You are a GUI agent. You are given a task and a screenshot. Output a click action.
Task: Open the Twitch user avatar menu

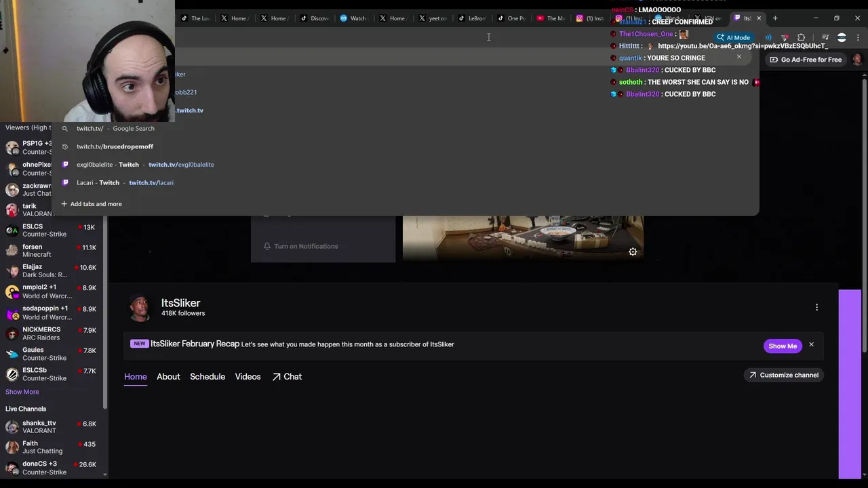pyautogui.click(x=857, y=60)
